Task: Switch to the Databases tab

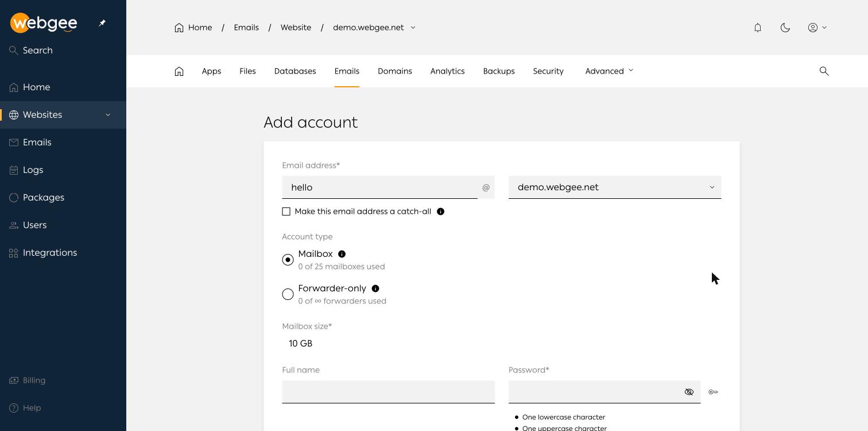Action: tap(295, 71)
